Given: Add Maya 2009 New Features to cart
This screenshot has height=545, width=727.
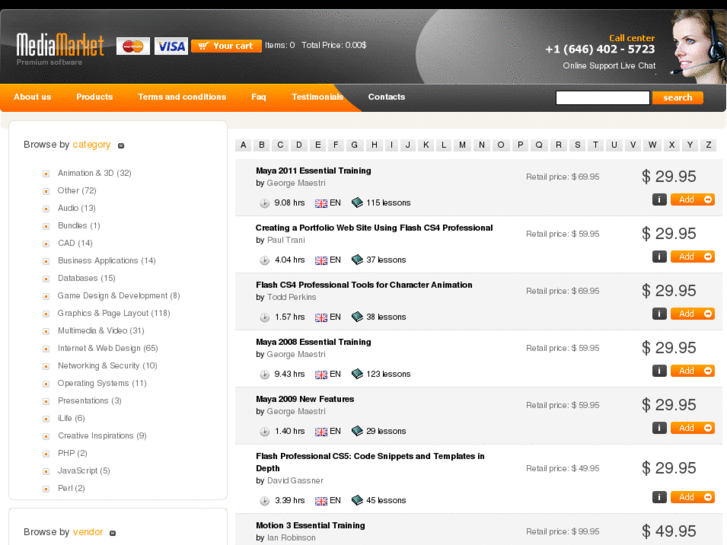Looking at the screenshot, I should pyautogui.click(x=693, y=428).
